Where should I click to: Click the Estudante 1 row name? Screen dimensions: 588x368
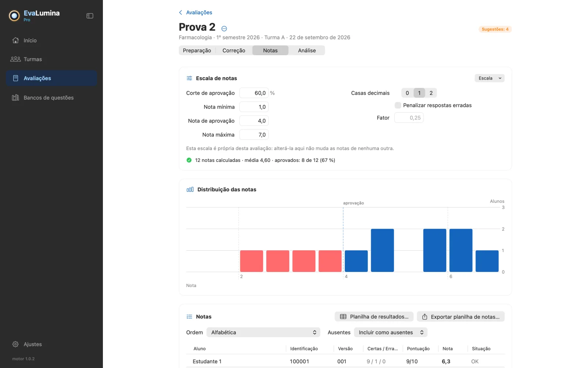pos(207,362)
